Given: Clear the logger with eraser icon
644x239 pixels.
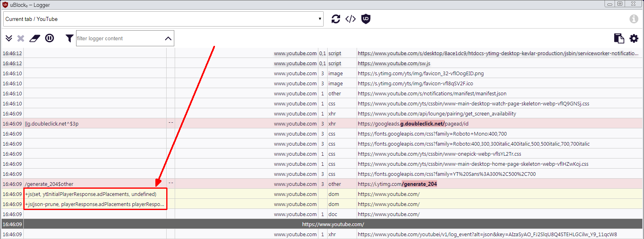Looking at the screenshot, I should click(35, 38).
